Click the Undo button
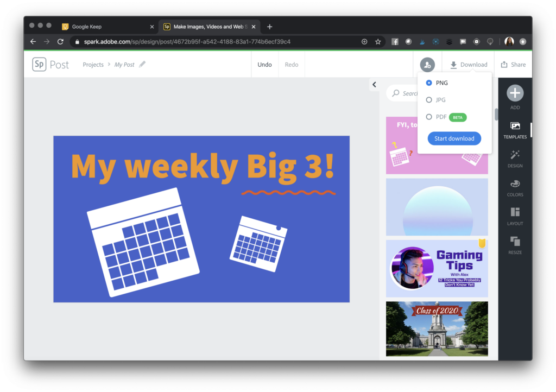This screenshot has width=556, height=392. pyautogui.click(x=264, y=64)
